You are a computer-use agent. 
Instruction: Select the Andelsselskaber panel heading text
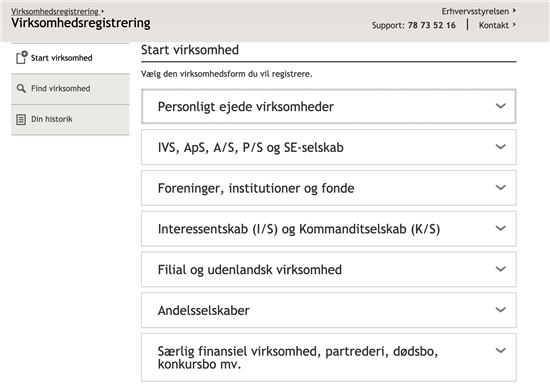click(x=203, y=310)
